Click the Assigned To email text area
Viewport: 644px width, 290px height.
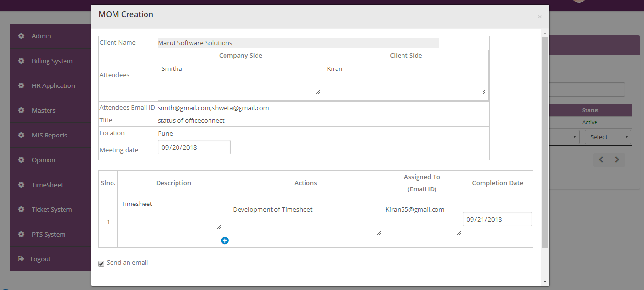pyautogui.click(x=421, y=219)
